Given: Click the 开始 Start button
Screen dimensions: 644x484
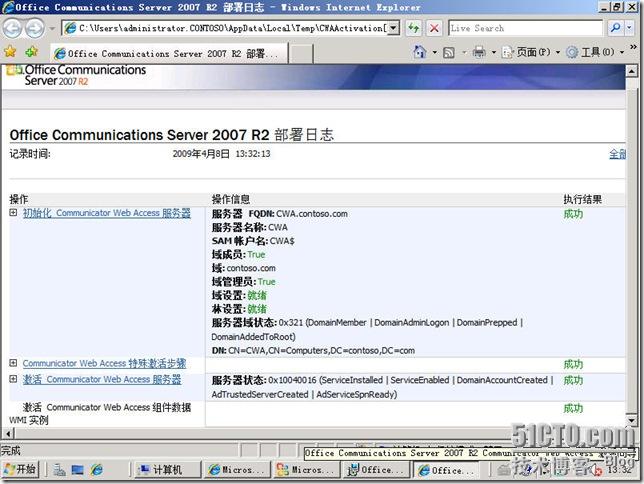Looking at the screenshot, I should click(x=21, y=469).
